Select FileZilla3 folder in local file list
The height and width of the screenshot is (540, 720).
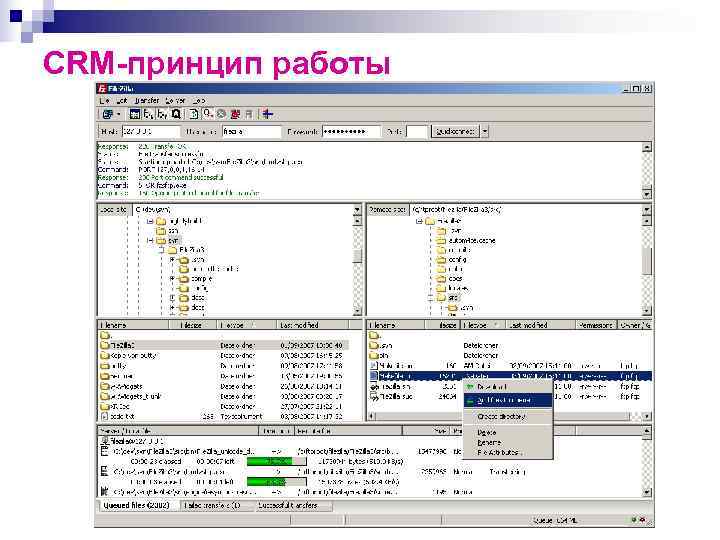point(224,345)
